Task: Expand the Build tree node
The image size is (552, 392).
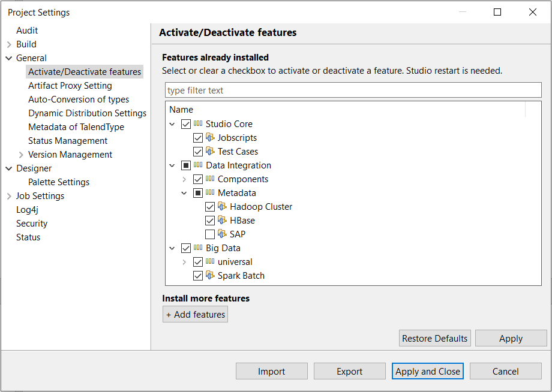Action: tap(10, 44)
